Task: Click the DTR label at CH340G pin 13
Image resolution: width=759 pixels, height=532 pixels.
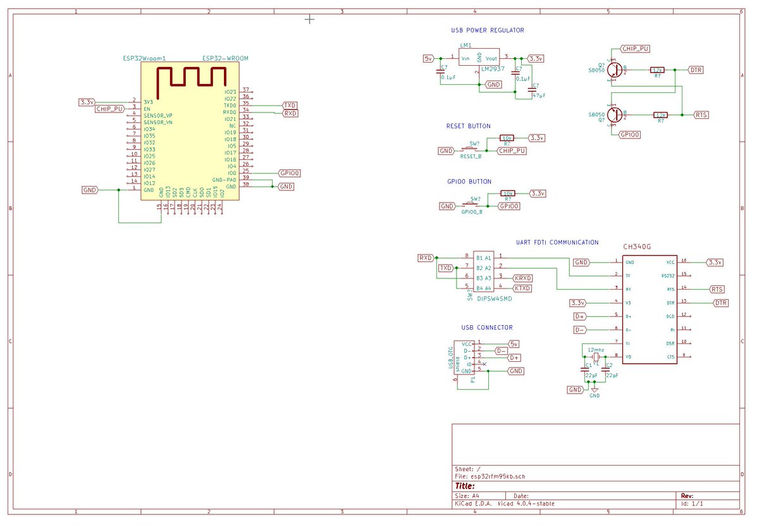Action: [x=720, y=303]
